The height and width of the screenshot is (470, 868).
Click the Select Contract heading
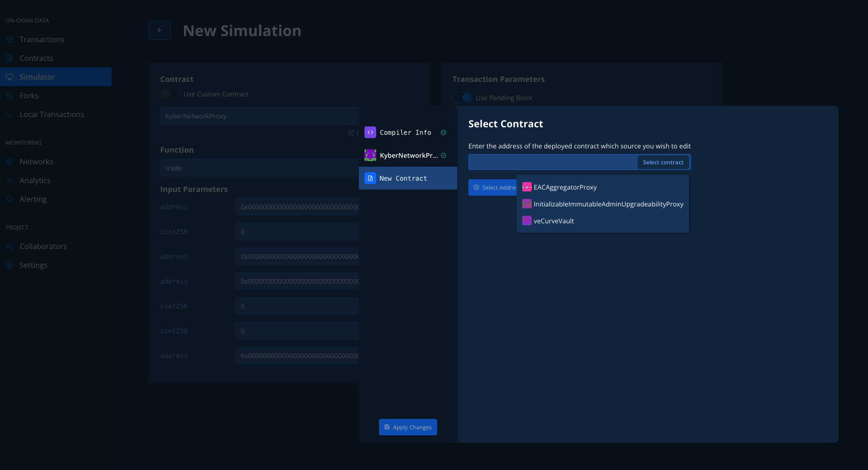(505, 124)
